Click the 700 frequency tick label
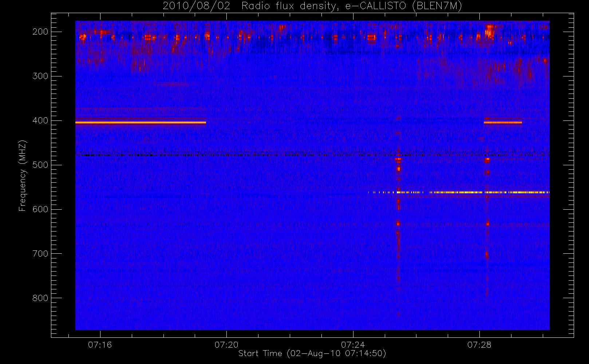The width and height of the screenshot is (589, 364). point(40,254)
